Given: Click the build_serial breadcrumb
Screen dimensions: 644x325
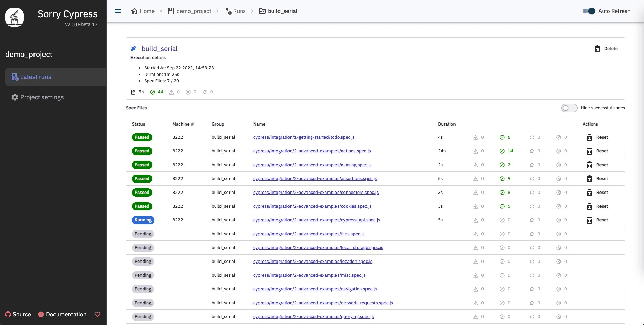Looking at the screenshot, I should coord(278,11).
